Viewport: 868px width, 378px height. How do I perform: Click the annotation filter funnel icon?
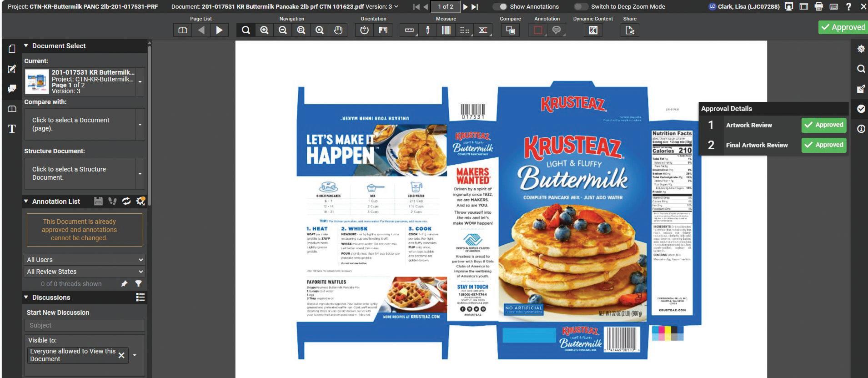coord(138,283)
